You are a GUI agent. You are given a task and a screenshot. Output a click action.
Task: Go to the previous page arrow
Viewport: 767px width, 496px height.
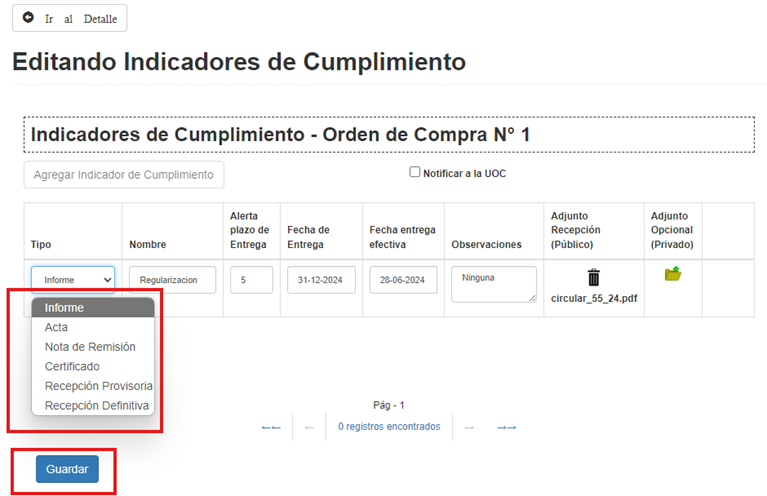point(309,427)
